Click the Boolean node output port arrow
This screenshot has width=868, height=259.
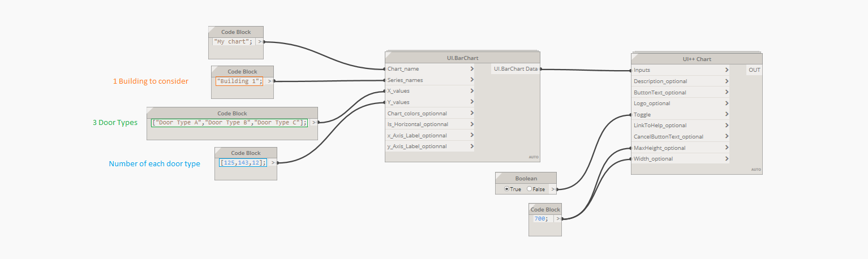click(x=553, y=189)
